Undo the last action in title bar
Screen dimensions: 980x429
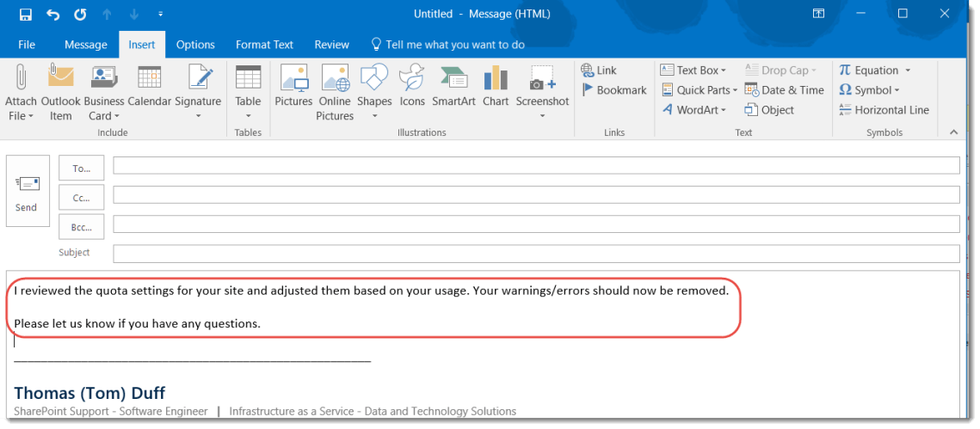coord(53,14)
